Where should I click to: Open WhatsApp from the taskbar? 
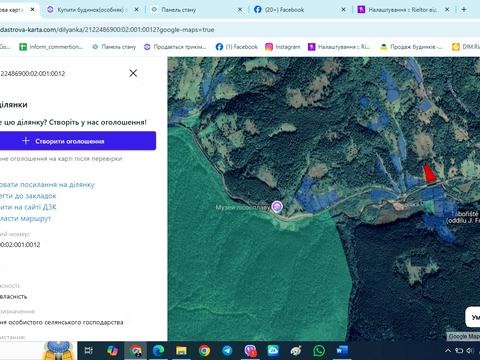pyautogui.click(x=319, y=351)
